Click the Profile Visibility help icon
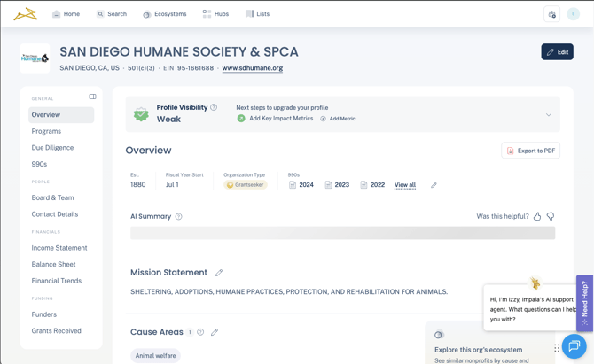Viewport: 594px width, 364px height. (x=214, y=107)
